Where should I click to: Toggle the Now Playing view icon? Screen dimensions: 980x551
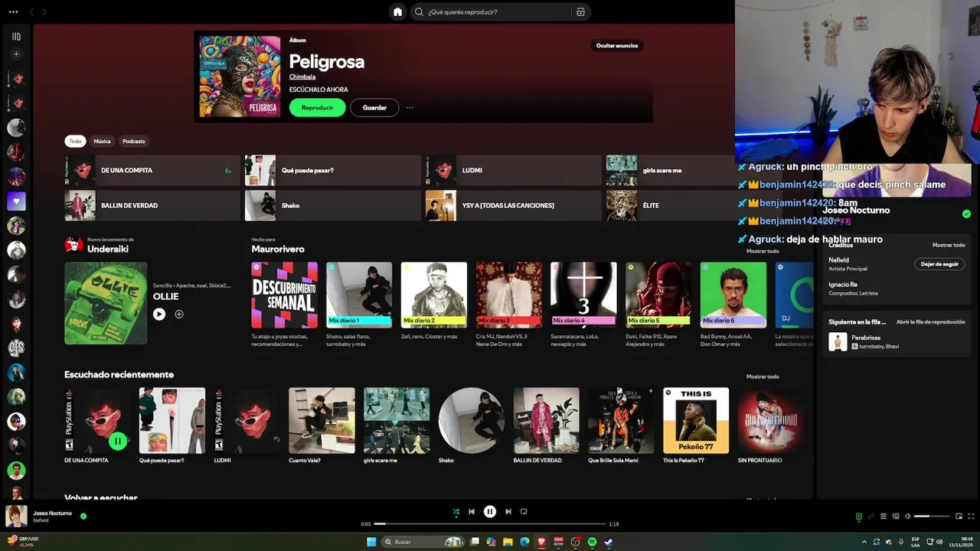(x=858, y=517)
